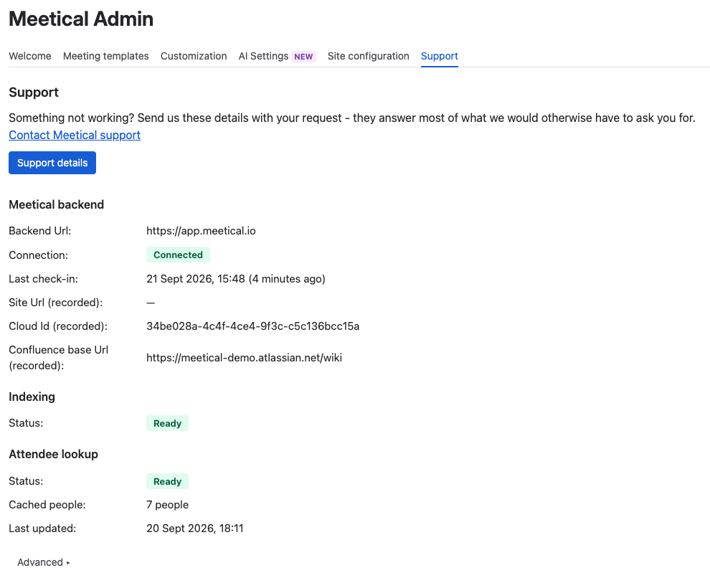Switch to Meeting templates tab
Image resolution: width=710 pixels, height=588 pixels.
pyautogui.click(x=105, y=56)
